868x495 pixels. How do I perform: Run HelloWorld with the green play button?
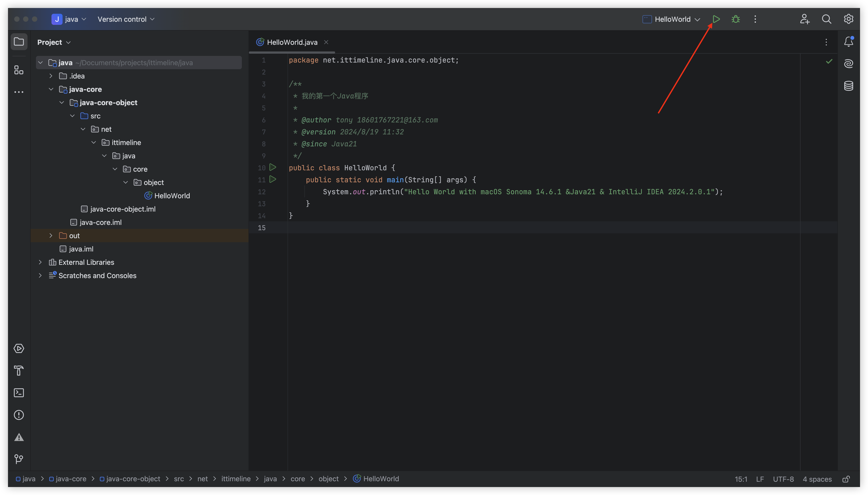716,19
